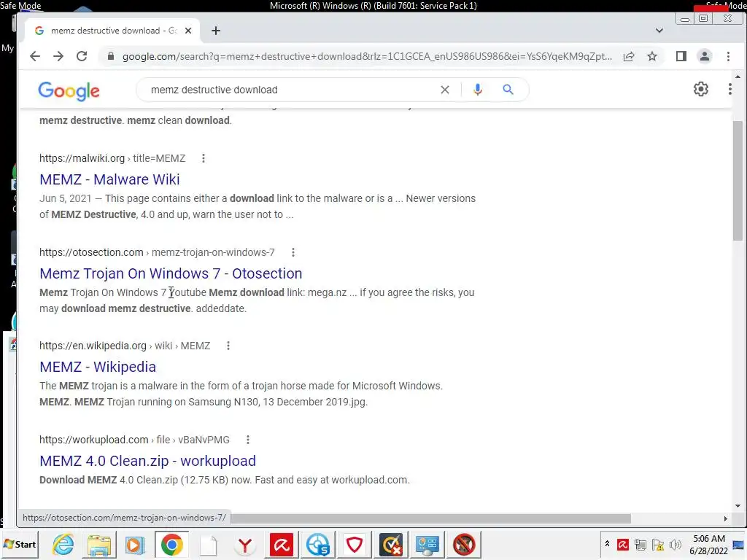The image size is (747, 560).
Task: Click the lock site info icon
Action: coord(111,56)
